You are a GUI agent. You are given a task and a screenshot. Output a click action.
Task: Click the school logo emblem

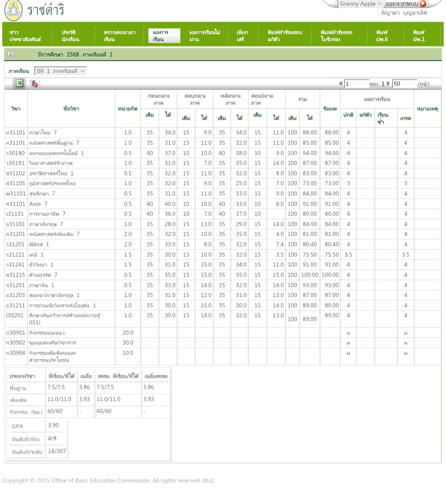pos(13,10)
